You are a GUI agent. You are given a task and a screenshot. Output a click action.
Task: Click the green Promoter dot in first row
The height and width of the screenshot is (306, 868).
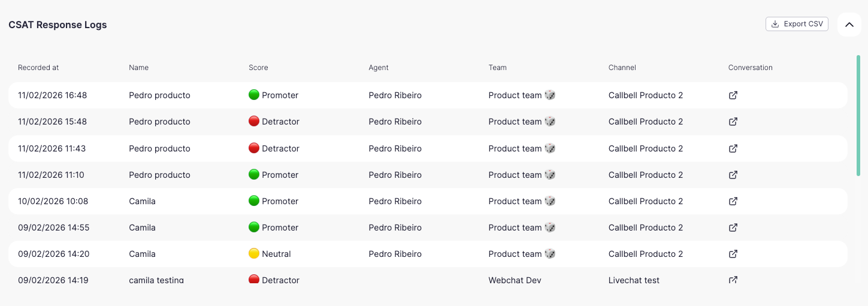(254, 95)
